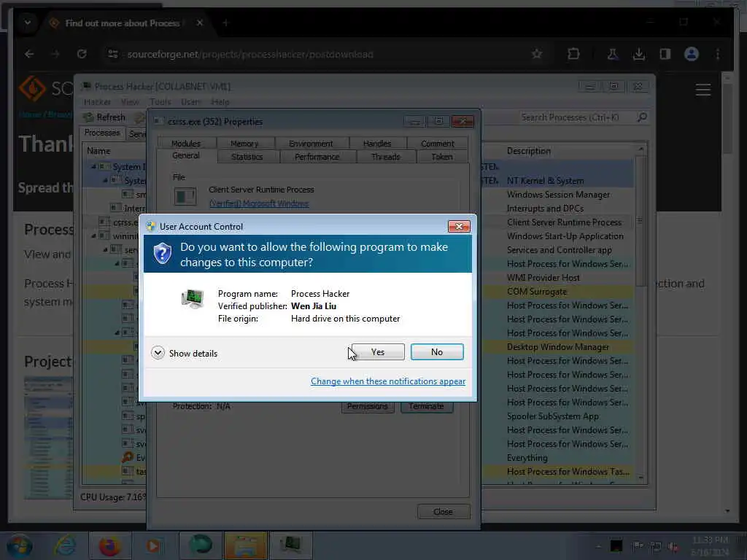Select General tab in csrss.exe Properties
747x560 pixels.
point(186,156)
